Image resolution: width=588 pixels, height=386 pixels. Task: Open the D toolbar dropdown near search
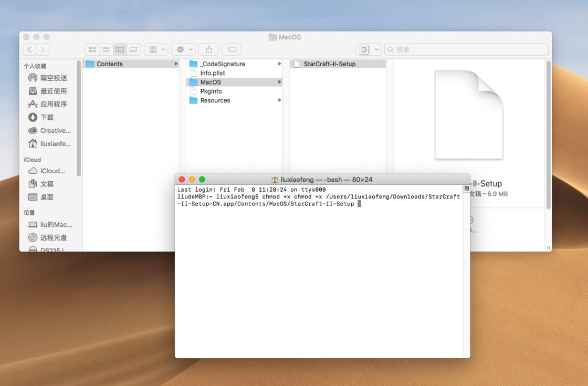tap(368, 49)
